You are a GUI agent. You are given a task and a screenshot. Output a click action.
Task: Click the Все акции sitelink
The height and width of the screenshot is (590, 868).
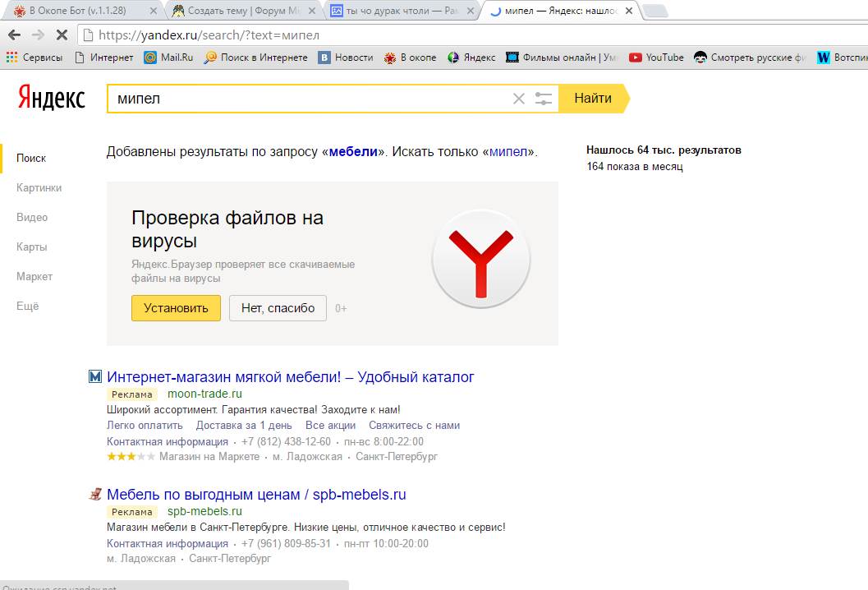coord(330,426)
